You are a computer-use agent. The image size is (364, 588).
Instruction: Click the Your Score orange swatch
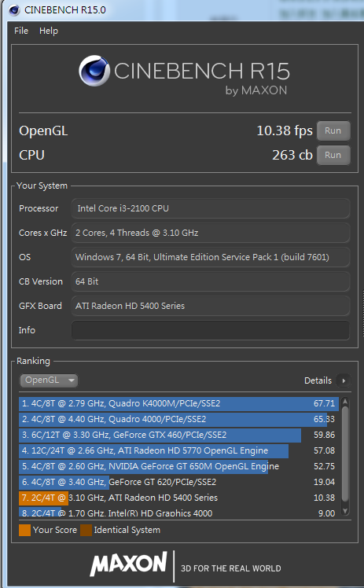(24, 530)
